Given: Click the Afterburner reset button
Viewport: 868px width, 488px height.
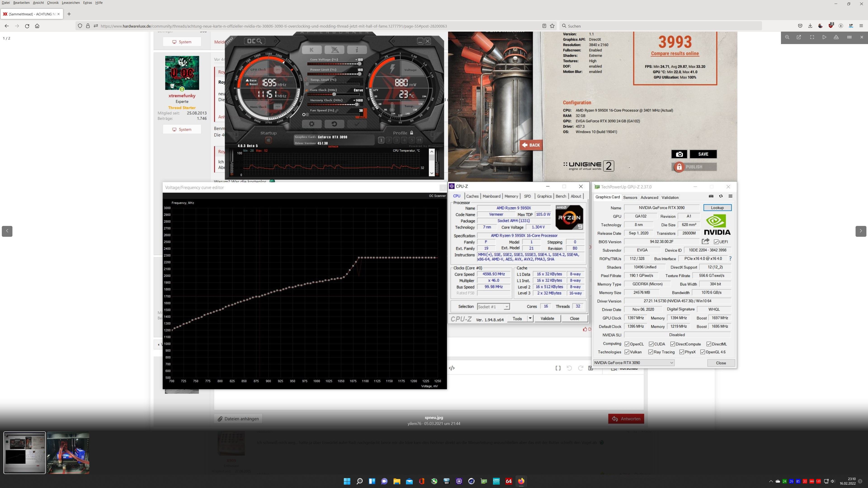Looking at the screenshot, I should click(334, 124).
